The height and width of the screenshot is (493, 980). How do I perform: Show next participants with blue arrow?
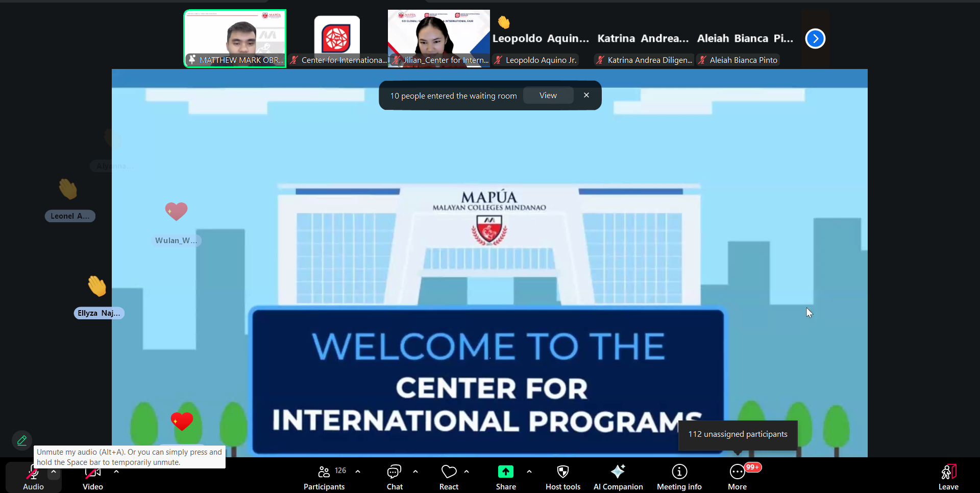pyautogui.click(x=815, y=39)
